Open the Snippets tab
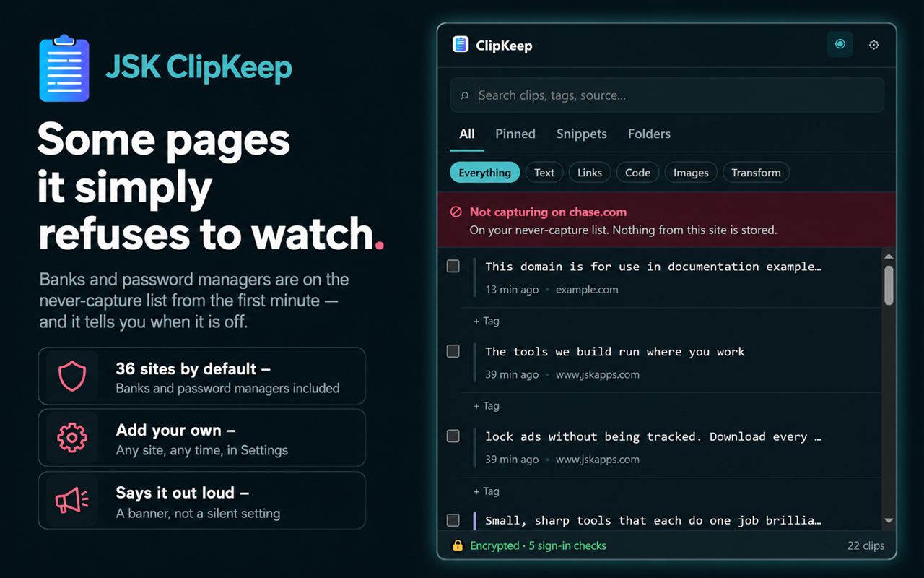The height and width of the screenshot is (578, 924). coord(582,134)
